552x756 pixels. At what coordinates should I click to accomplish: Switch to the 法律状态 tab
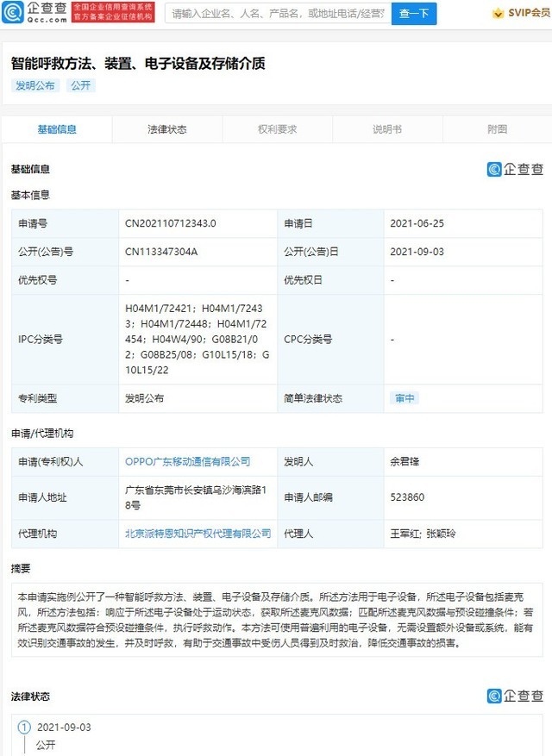[167, 129]
